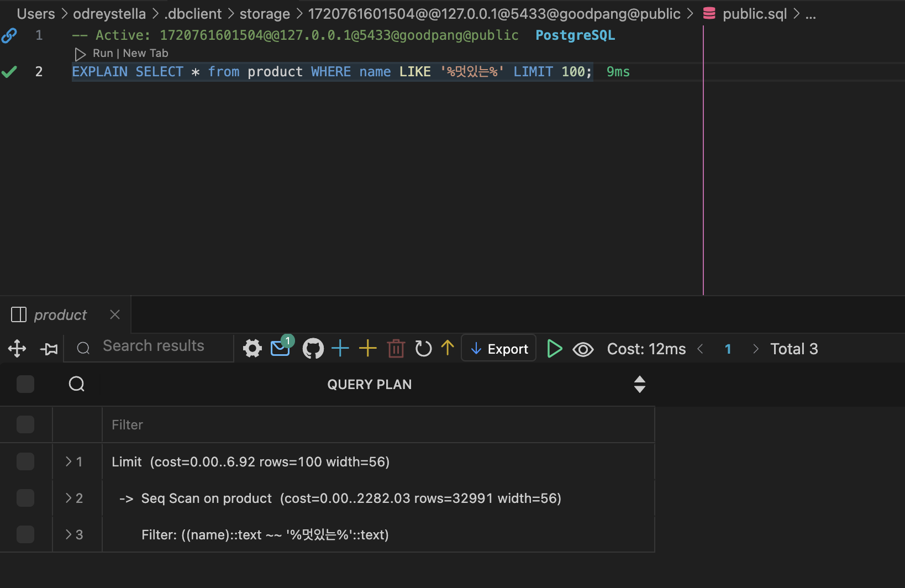Click New Tab link above the query
905x588 pixels.
pyautogui.click(x=145, y=53)
